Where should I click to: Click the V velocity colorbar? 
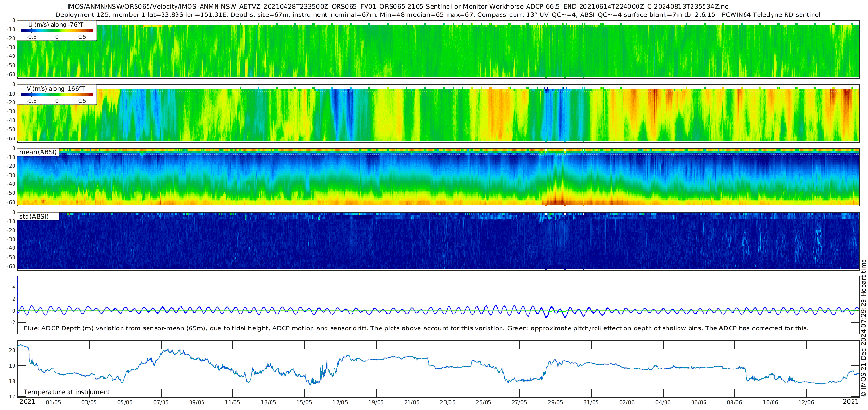(x=57, y=95)
